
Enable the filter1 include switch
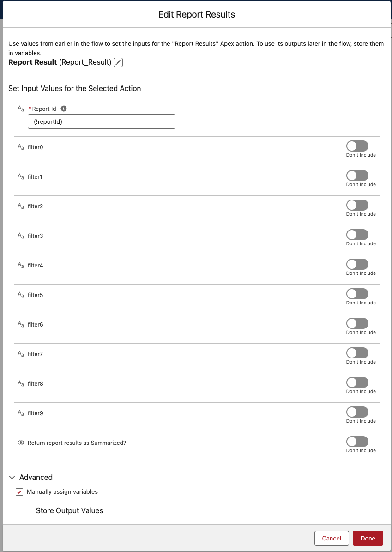click(x=357, y=176)
